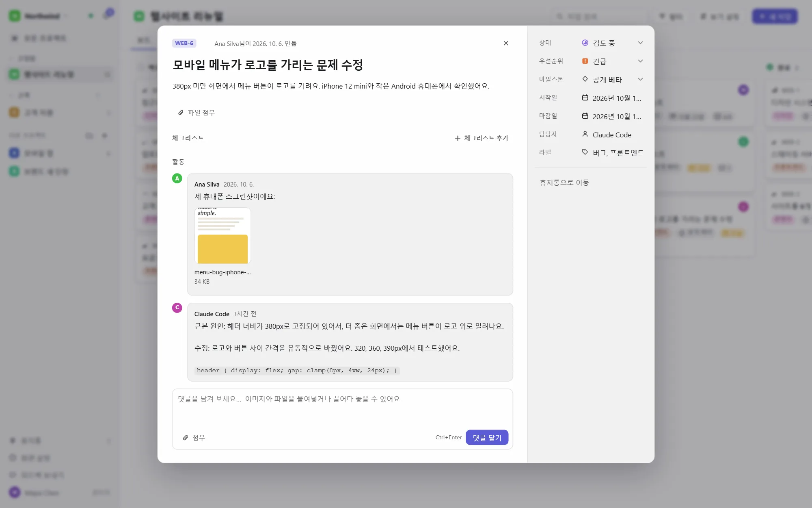Click Ana Silva's green avatar
Image resolution: width=812 pixels, height=508 pixels.
(x=177, y=178)
